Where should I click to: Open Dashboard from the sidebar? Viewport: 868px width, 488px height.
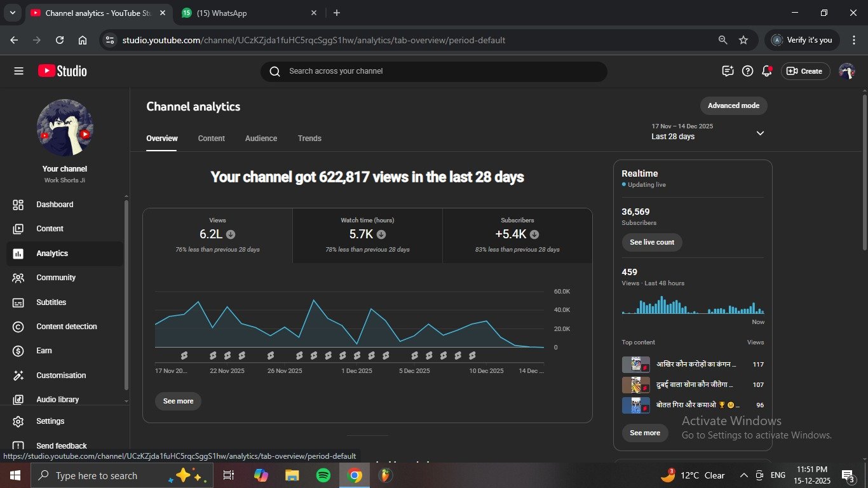point(55,205)
